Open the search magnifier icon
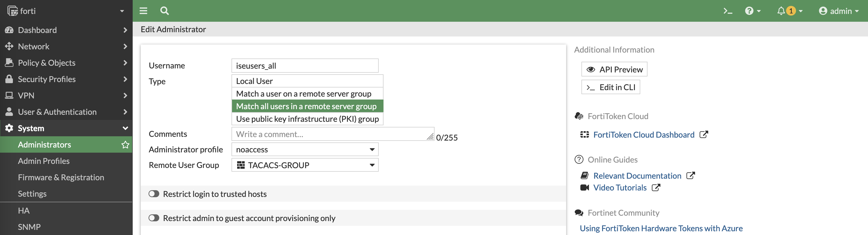The image size is (868, 235). 164,11
